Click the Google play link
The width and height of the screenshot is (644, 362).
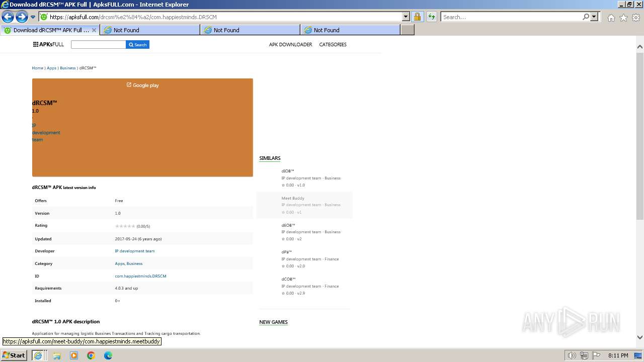142,85
